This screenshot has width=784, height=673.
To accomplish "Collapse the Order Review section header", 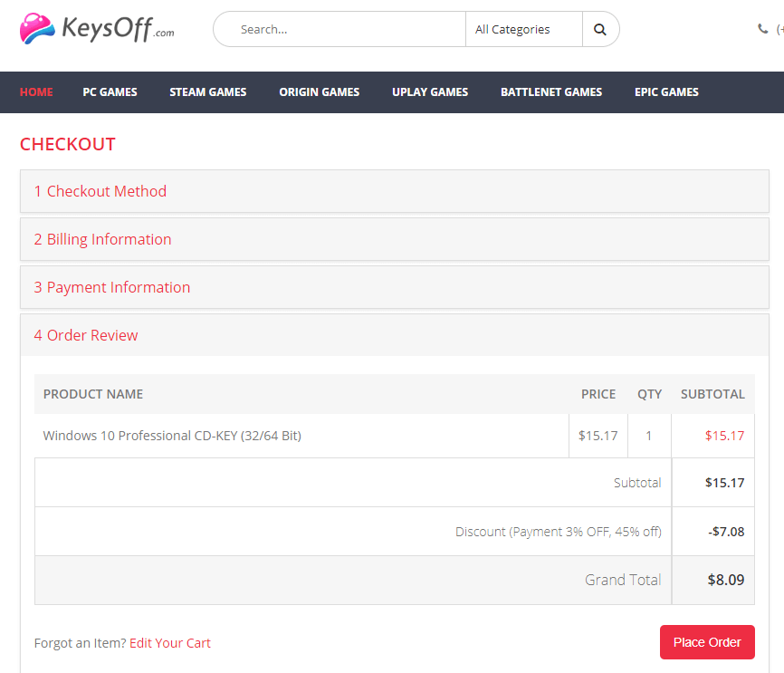I will [86, 335].
